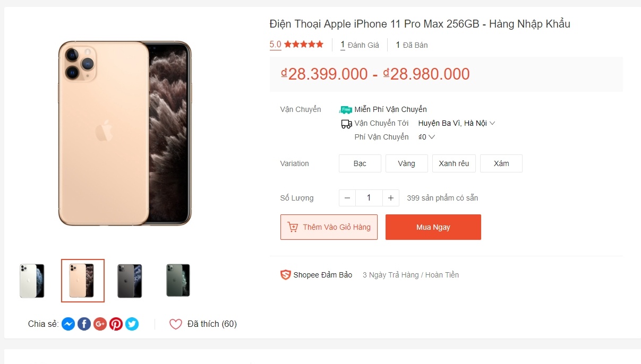Click the Mua Ngay button
The image size is (641, 364).
tap(433, 227)
